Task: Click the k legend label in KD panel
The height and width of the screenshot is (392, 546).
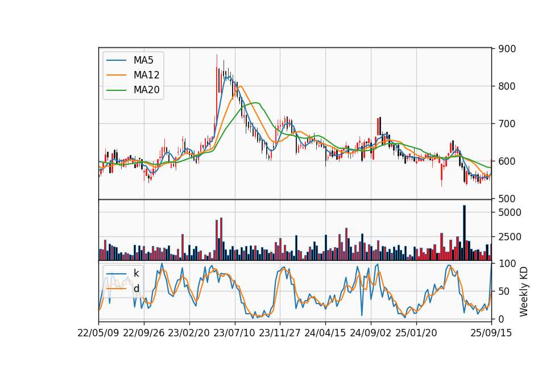Action: 136,273
